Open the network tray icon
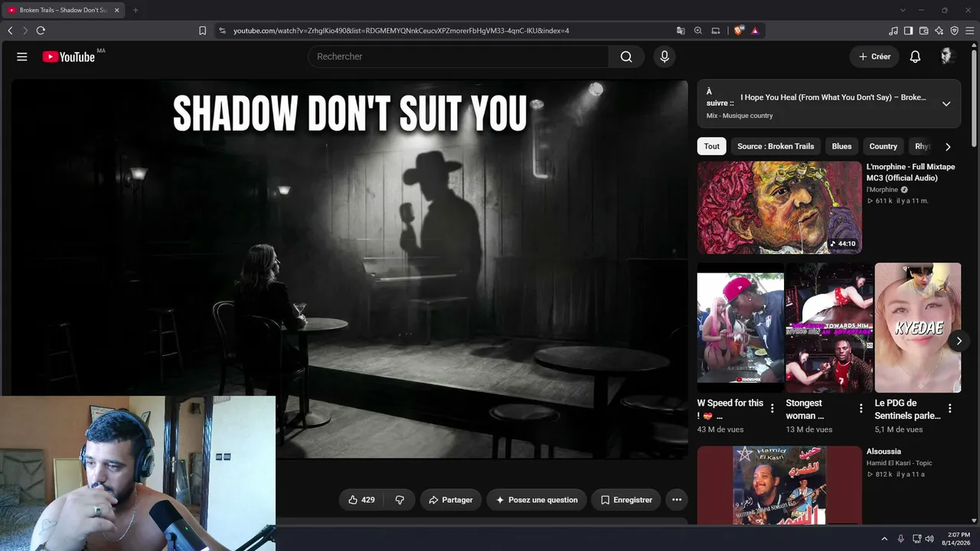The image size is (980, 551). point(917,539)
